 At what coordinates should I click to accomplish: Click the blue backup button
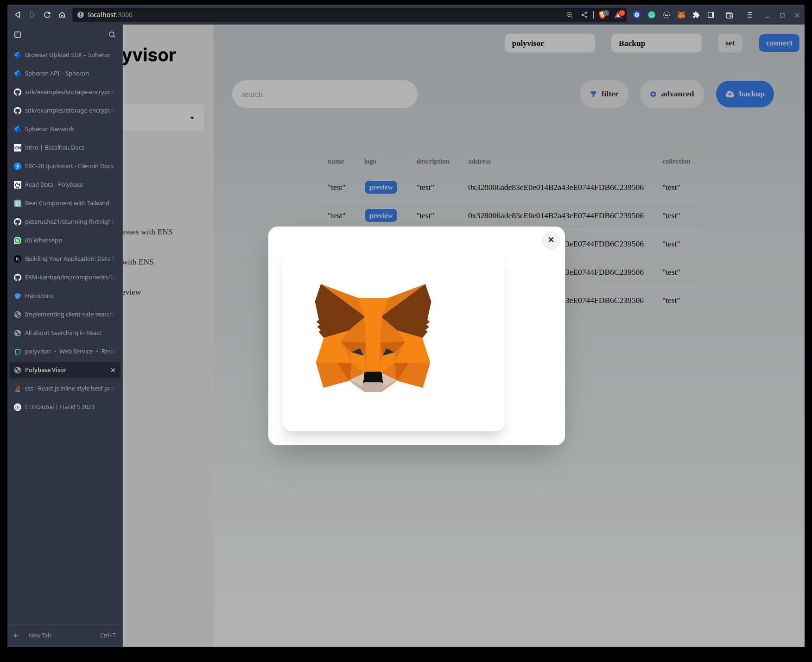pos(745,94)
